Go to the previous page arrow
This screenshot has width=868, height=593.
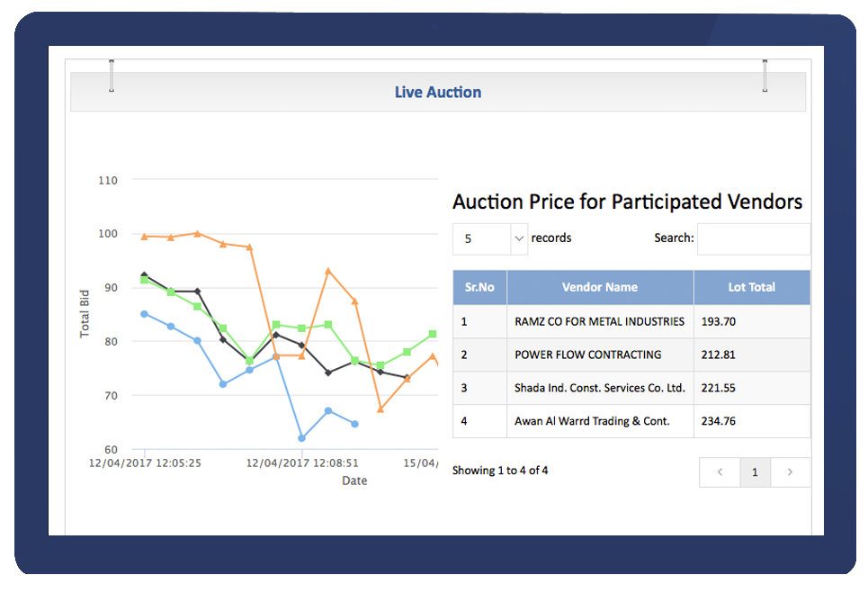720,472
